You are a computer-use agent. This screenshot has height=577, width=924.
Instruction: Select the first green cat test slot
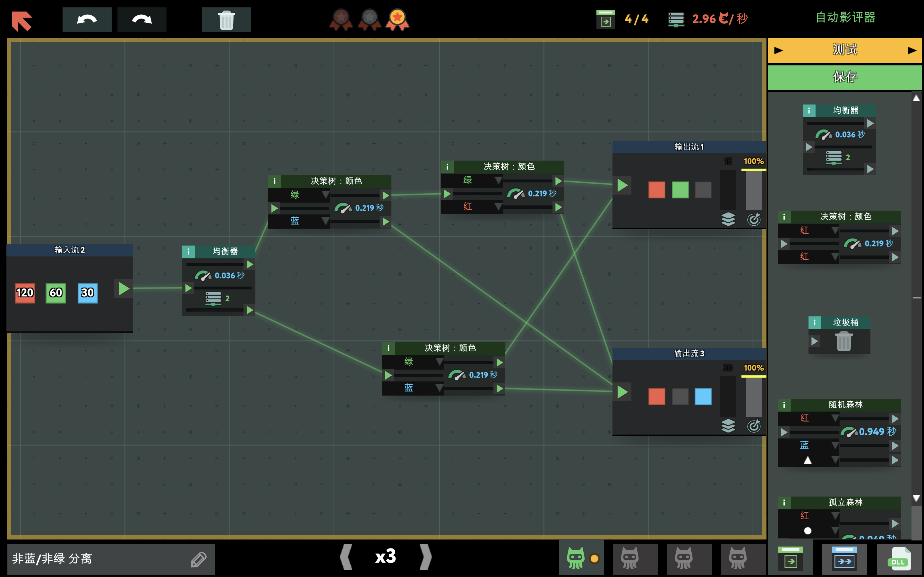(576, 559)
